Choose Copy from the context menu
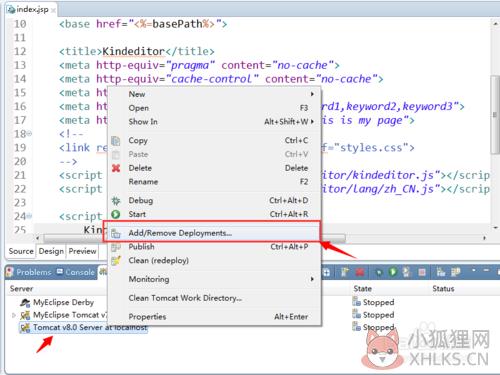The image size is (500, 375). click(x=214, y=141)
